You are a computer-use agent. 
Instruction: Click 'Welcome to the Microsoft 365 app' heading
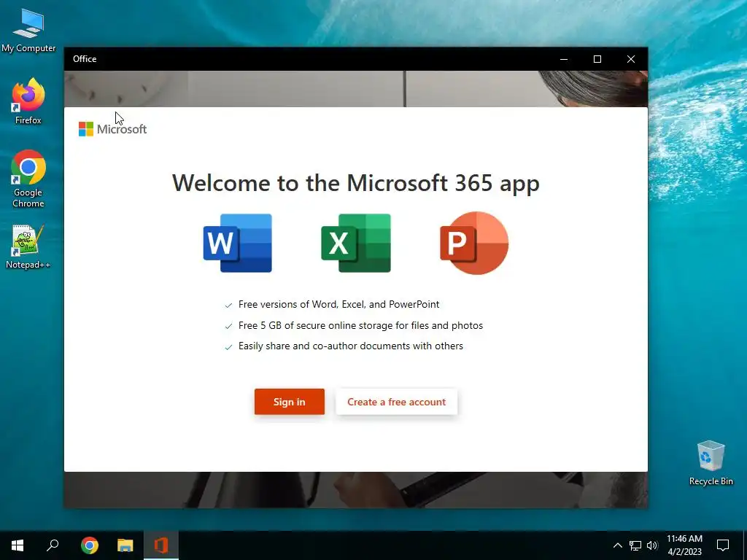pyautogui.click(x=356, y=183)
